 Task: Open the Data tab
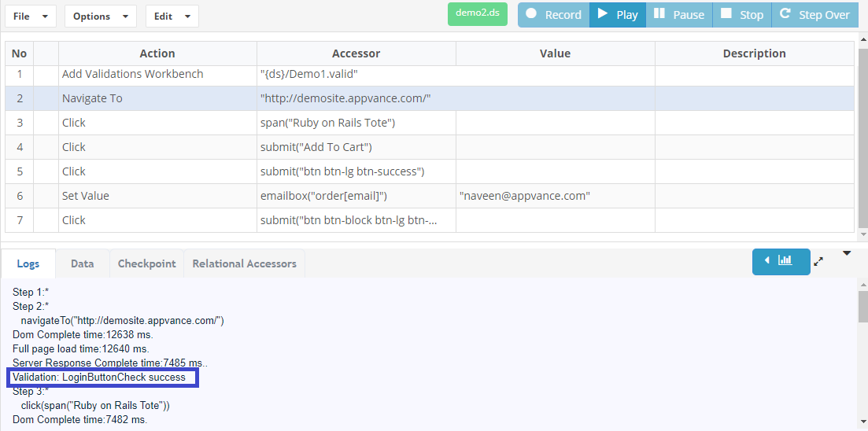tap(82, 263)
